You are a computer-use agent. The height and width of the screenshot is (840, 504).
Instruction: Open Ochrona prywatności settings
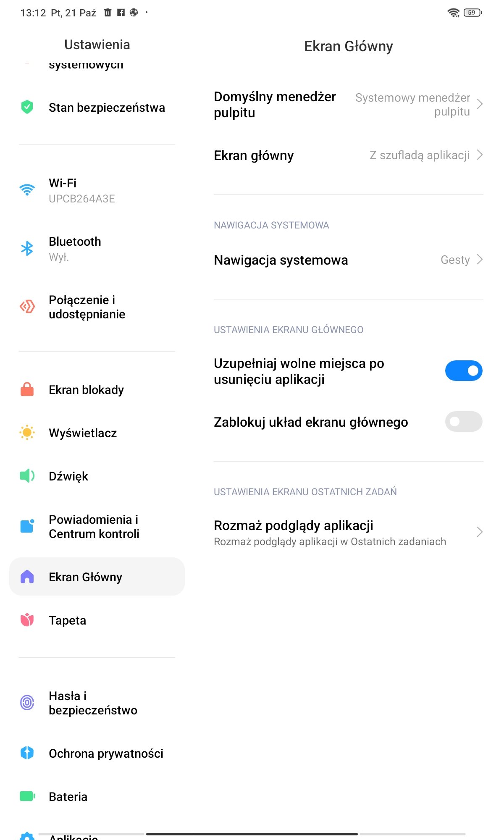point(97,753)
